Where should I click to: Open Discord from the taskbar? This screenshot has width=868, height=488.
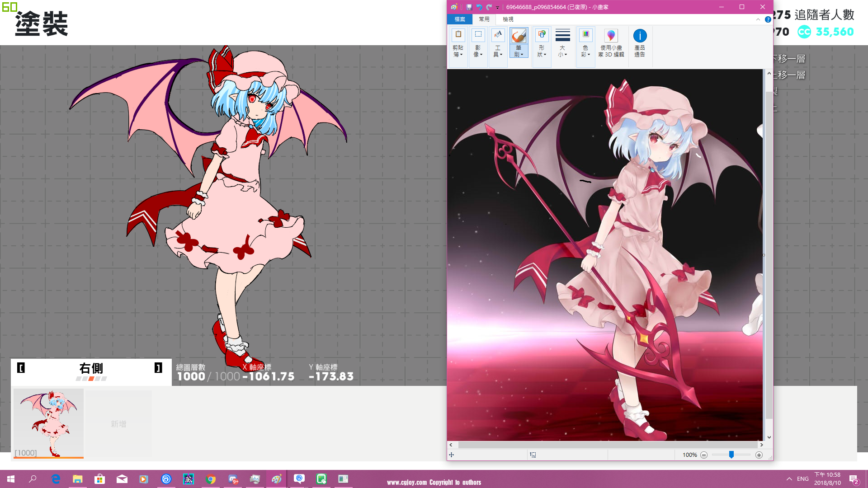click(233, 479)
